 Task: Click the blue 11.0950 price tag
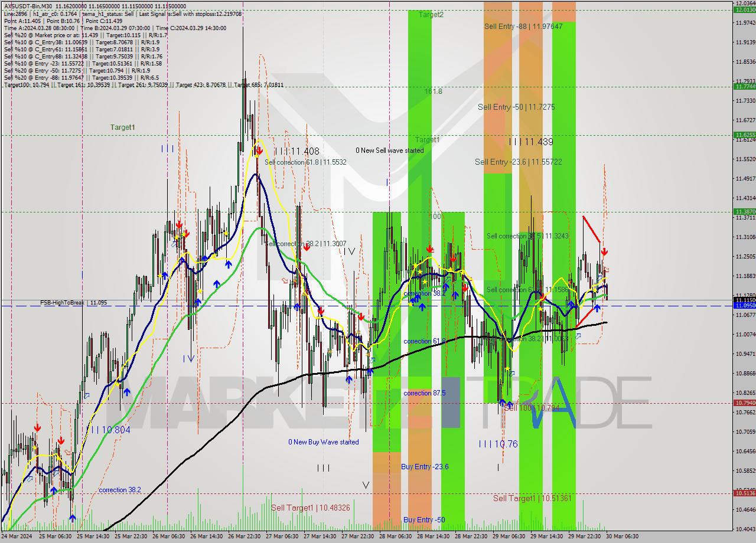click(x=744, y=306)
